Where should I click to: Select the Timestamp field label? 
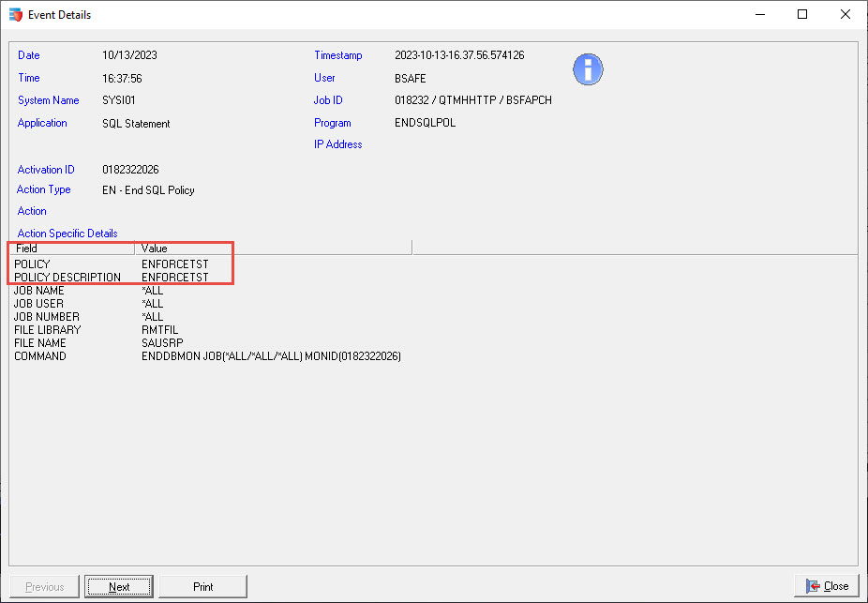pos(337,54)
